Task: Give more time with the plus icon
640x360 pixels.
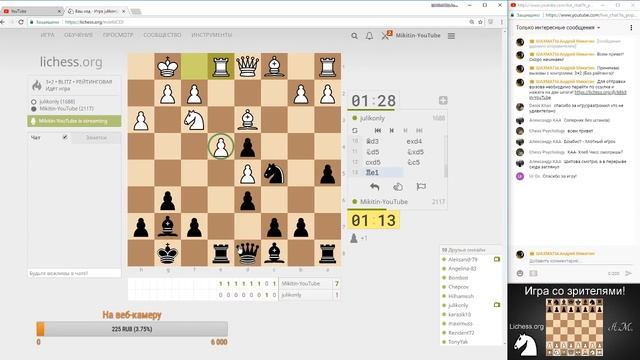Action: (443, 100)
